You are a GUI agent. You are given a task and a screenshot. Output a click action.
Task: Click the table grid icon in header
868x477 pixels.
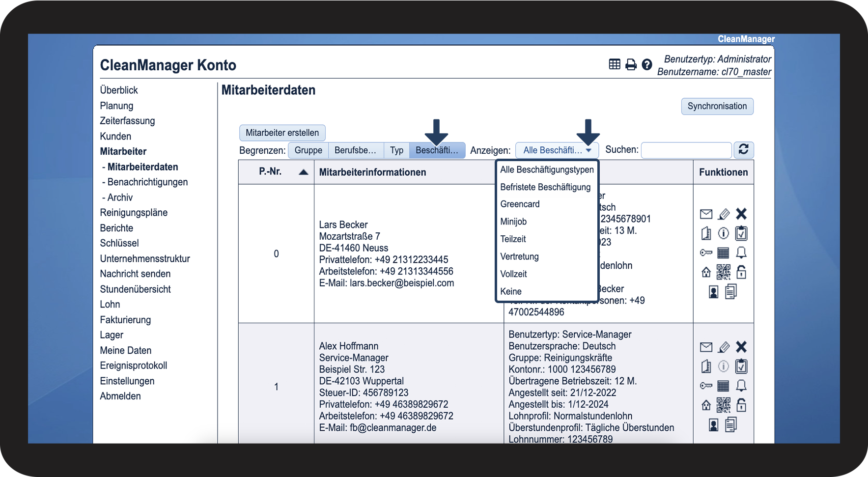coord(615,64)
